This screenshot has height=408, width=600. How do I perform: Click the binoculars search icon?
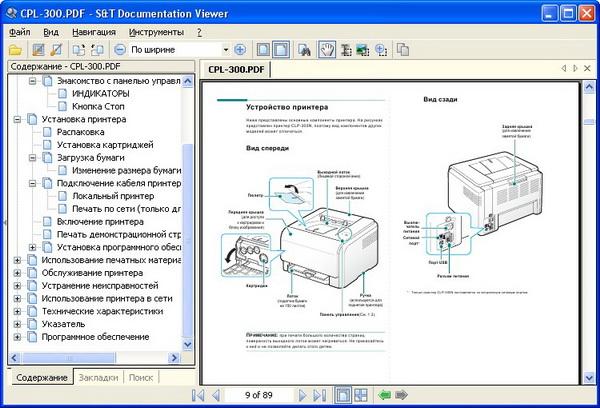coord(305,49)
